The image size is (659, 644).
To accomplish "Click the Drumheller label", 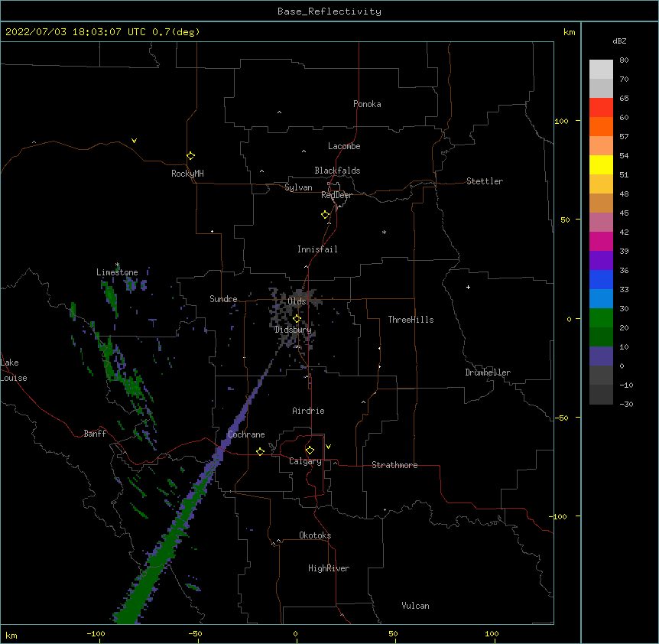I will click(488, 372).
